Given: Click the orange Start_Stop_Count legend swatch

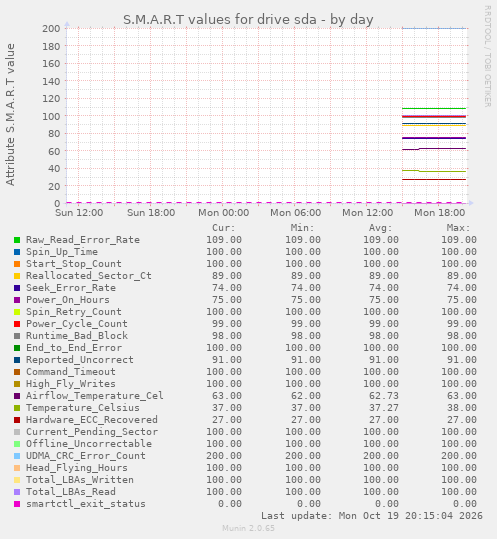Looking at the screenshot, I should (17, 264).
